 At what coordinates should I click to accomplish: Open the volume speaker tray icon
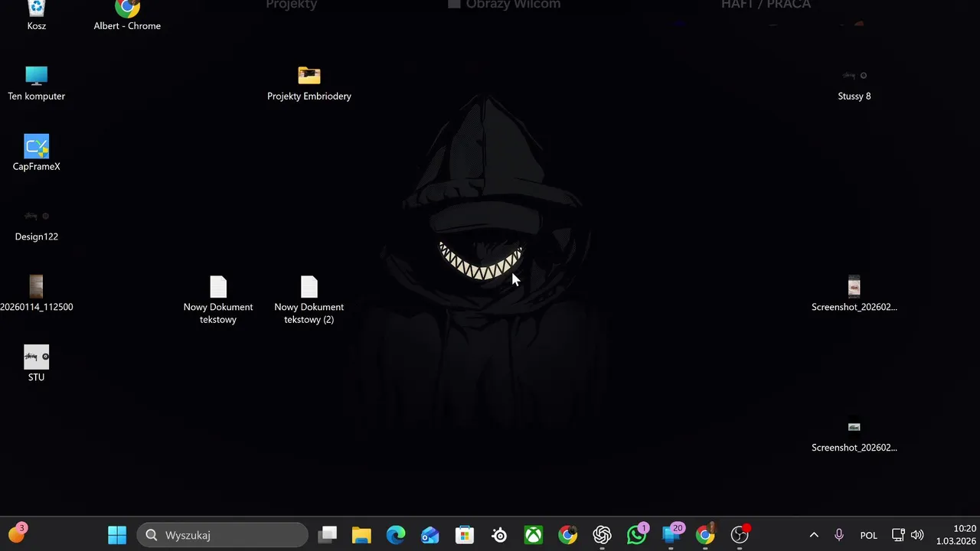[917, 535]
